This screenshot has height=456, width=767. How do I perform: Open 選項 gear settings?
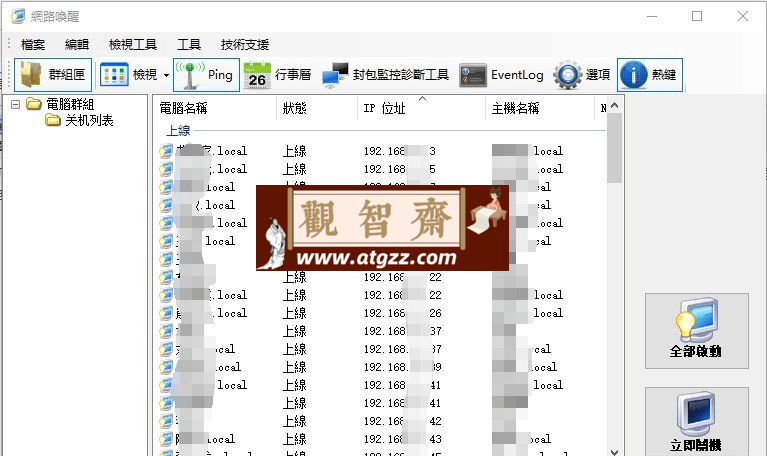click(582, 75)
